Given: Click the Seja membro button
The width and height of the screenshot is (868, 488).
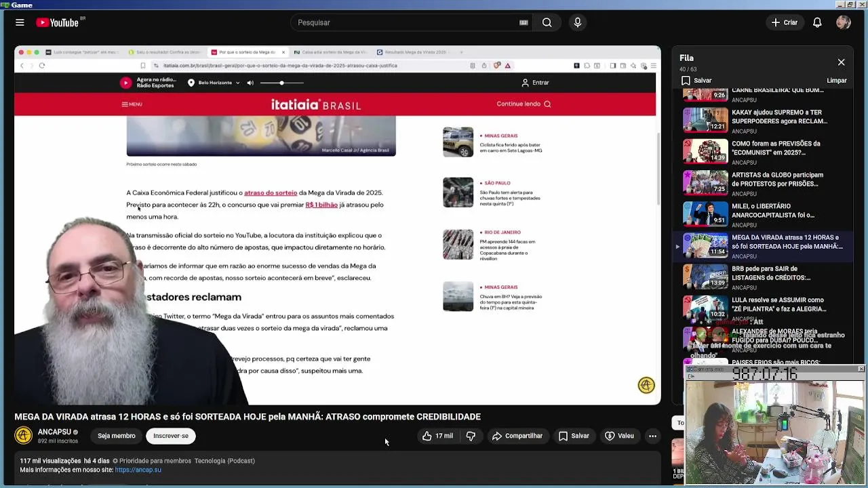Looking at the screenshot, I should [116, 436].
